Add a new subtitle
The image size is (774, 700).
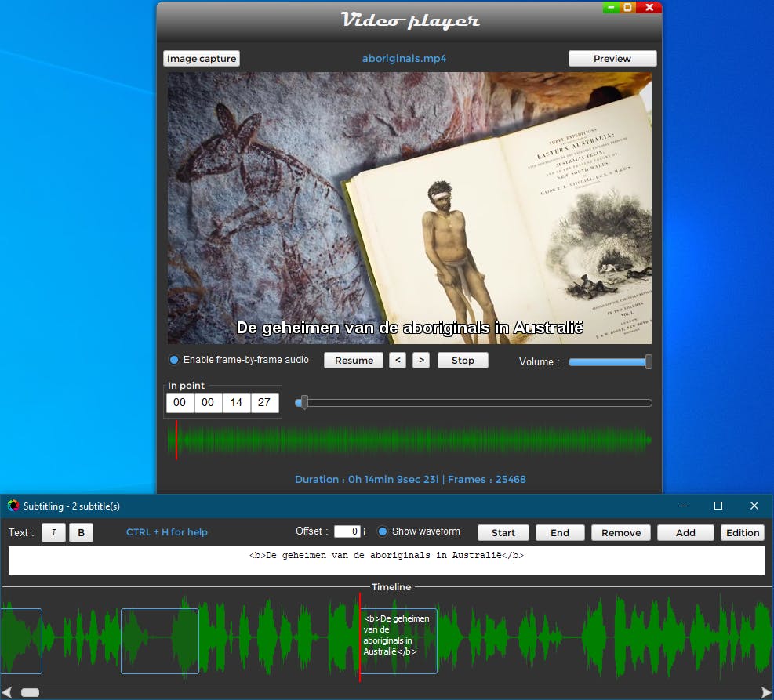[x=685, y=533]
